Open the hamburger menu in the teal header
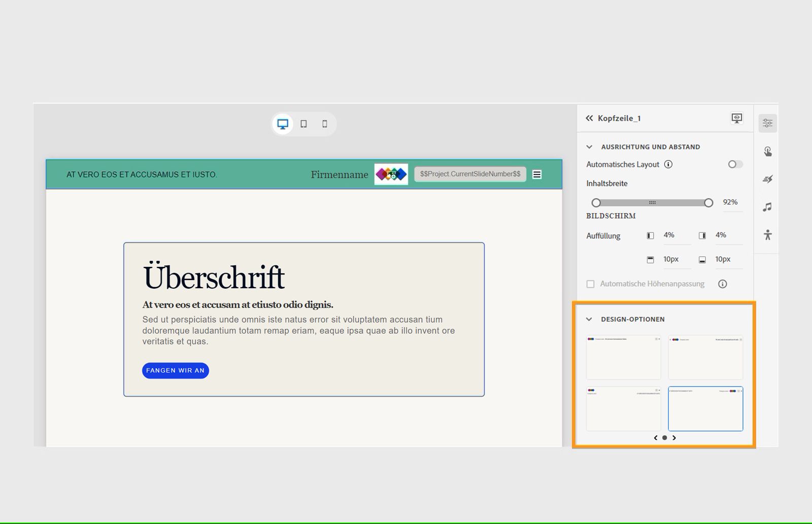The height and width of the screenshot is (524, 812). pyautogui.click(x=536, y=174)
